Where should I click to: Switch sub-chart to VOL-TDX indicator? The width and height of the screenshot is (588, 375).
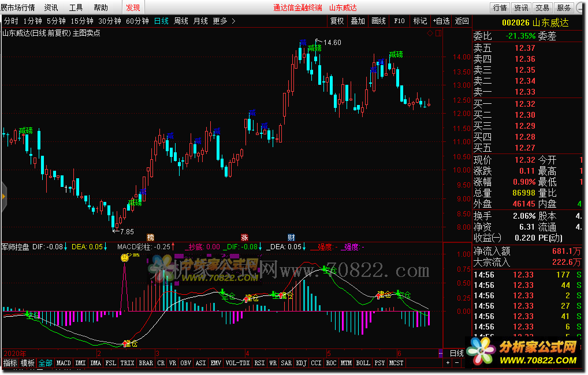click(238, 363)
